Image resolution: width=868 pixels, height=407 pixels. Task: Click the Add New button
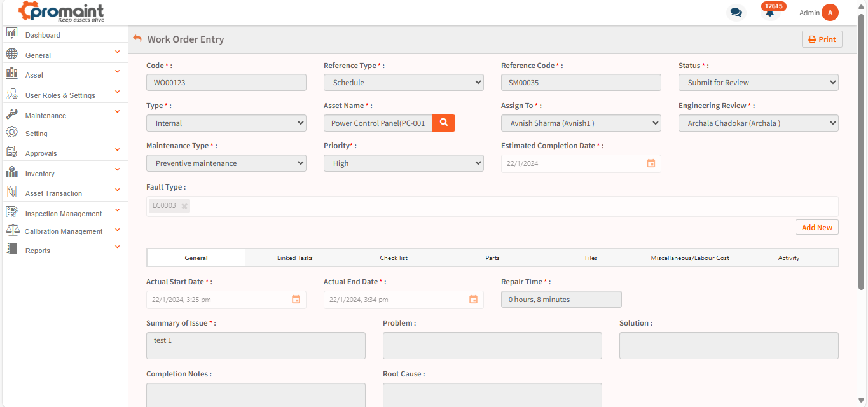816,228
